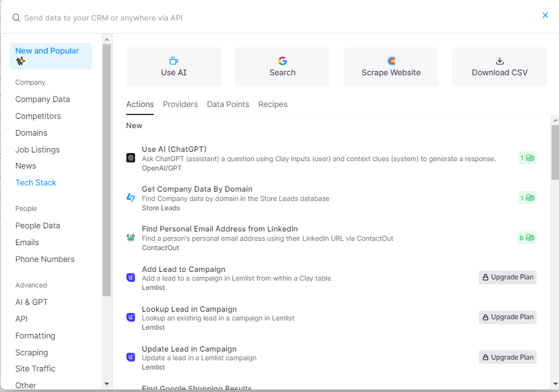Open the Recipes tab

click(x=273, y=105)
